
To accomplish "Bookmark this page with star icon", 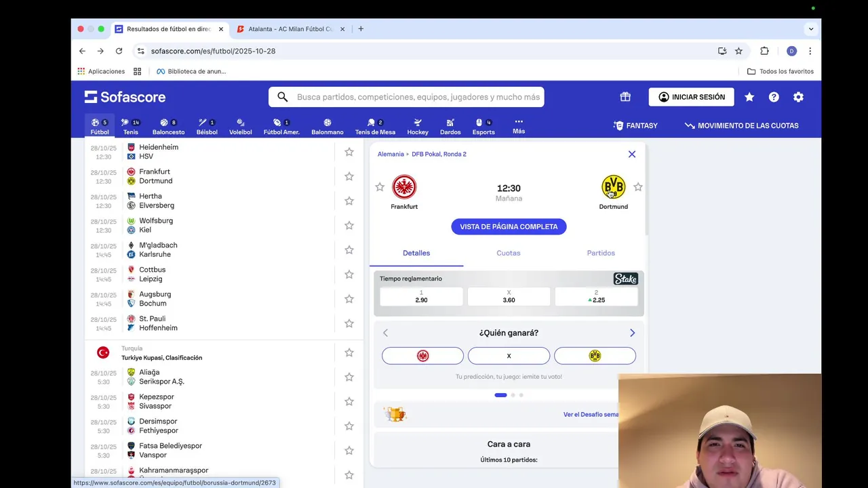I will point(738,51).
